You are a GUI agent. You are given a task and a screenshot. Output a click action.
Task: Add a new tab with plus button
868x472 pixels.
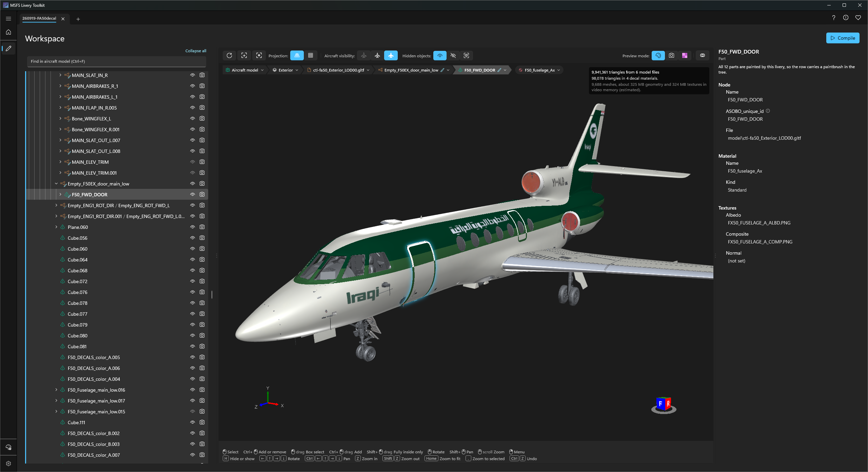(x=78, y=19)
